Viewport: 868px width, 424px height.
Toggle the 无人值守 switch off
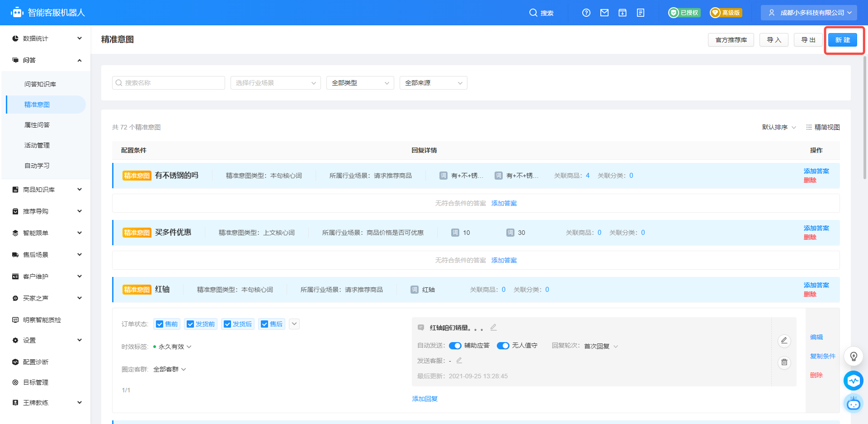[503, 346]
